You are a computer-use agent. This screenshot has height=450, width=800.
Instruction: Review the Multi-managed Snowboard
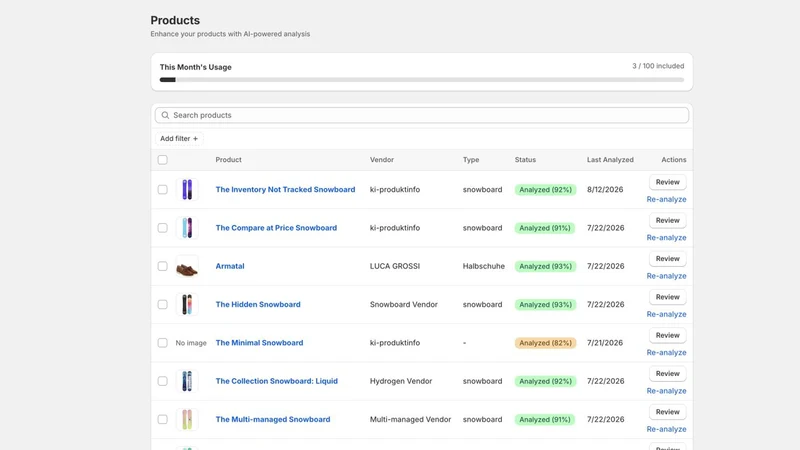pos(667,412)
